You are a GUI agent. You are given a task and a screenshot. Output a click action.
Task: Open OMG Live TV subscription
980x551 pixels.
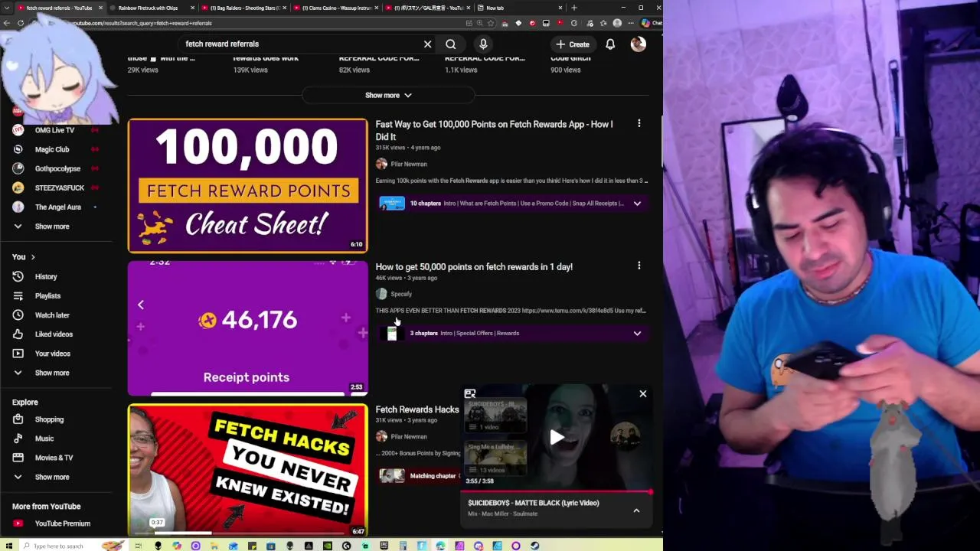pyautogui.click(x=54, y=130)
